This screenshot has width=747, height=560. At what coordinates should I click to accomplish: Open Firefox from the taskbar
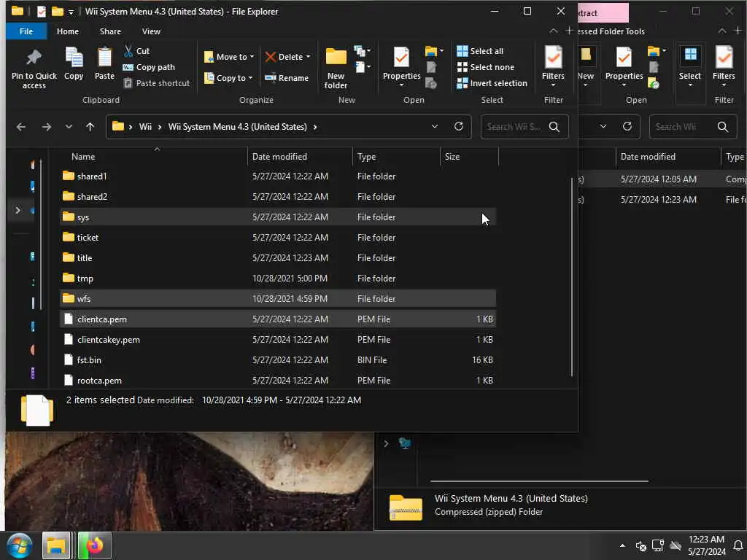pyautogui.click(x=94, y=545)
